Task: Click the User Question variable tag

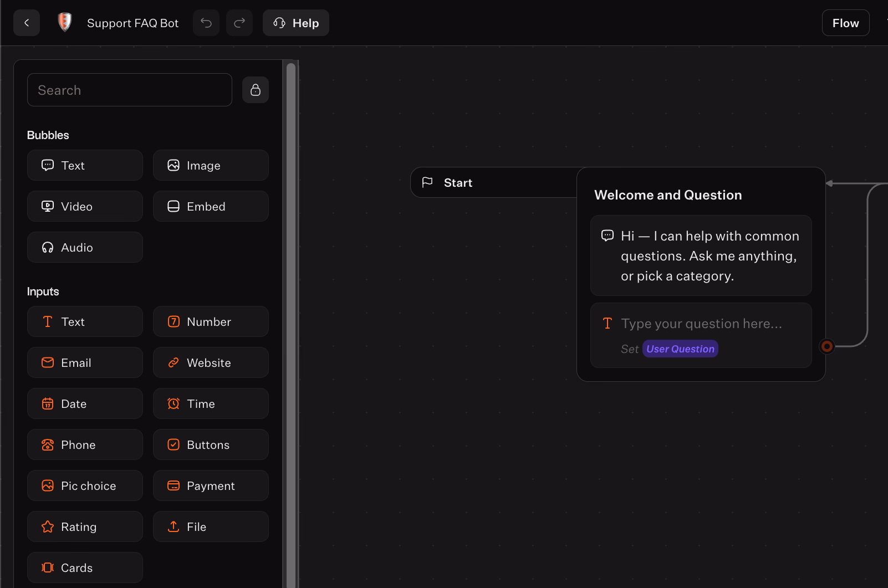Action: 680,349
